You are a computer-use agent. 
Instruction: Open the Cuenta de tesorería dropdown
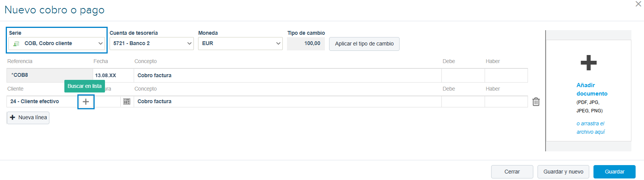152,44
